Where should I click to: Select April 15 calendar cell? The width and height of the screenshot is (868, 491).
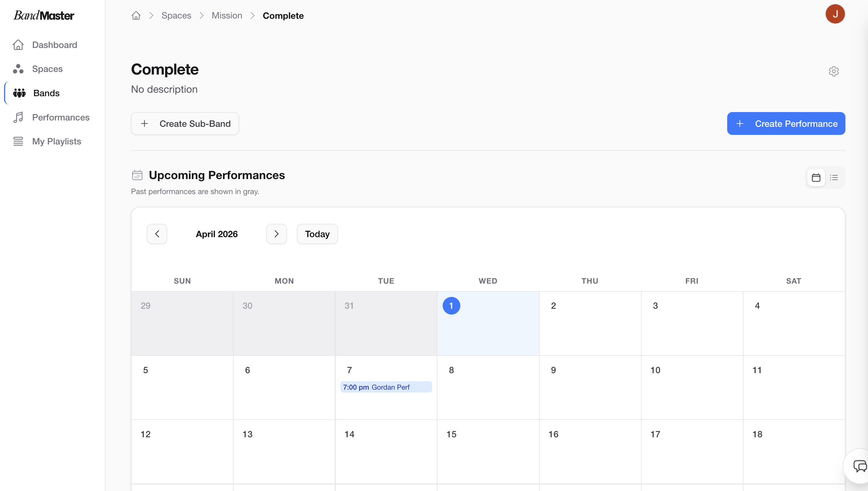(488, 452)
